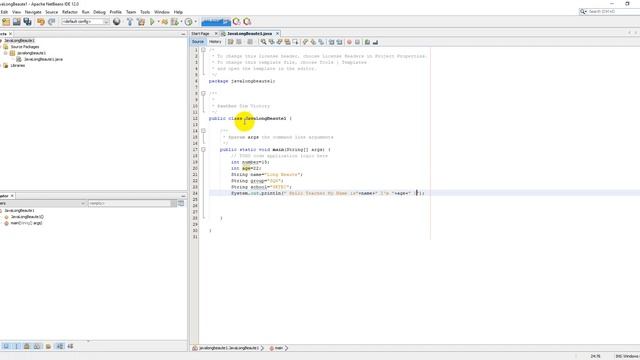640x360 pixels.
Task: Open the Navigate menu
Action: click(33, 12)
